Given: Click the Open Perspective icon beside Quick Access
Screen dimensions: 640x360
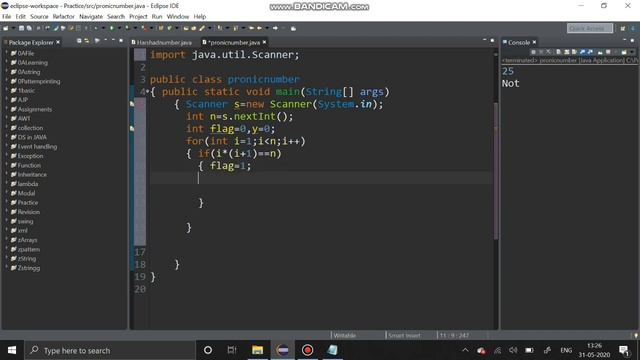Looking at the screenshot, I should [622, 28].
